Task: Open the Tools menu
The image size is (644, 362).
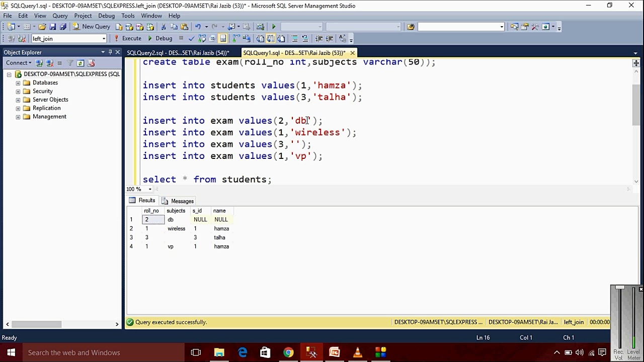Action: tap(128, 16)
